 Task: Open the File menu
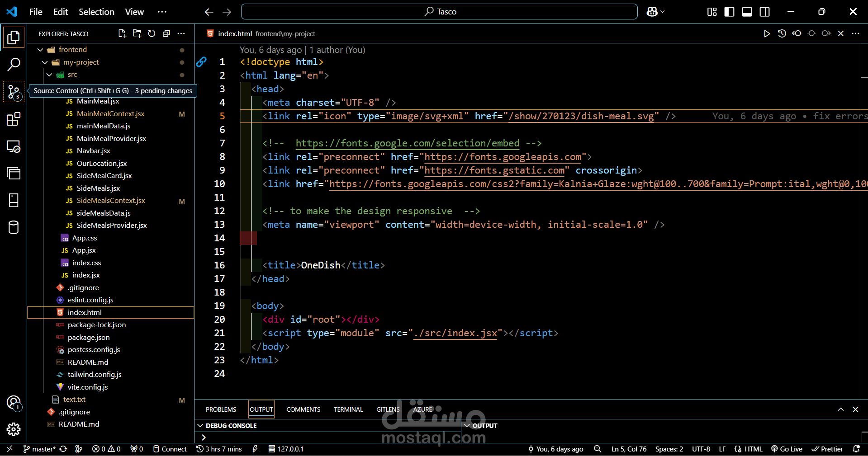[x=36, y=12]
